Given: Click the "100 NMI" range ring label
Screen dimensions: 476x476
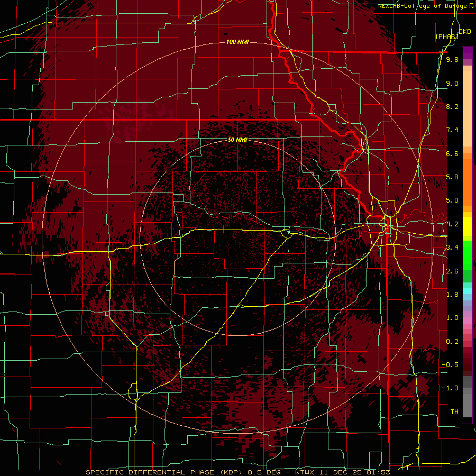Looking at the screenshot, I should [x=237, y=42].
